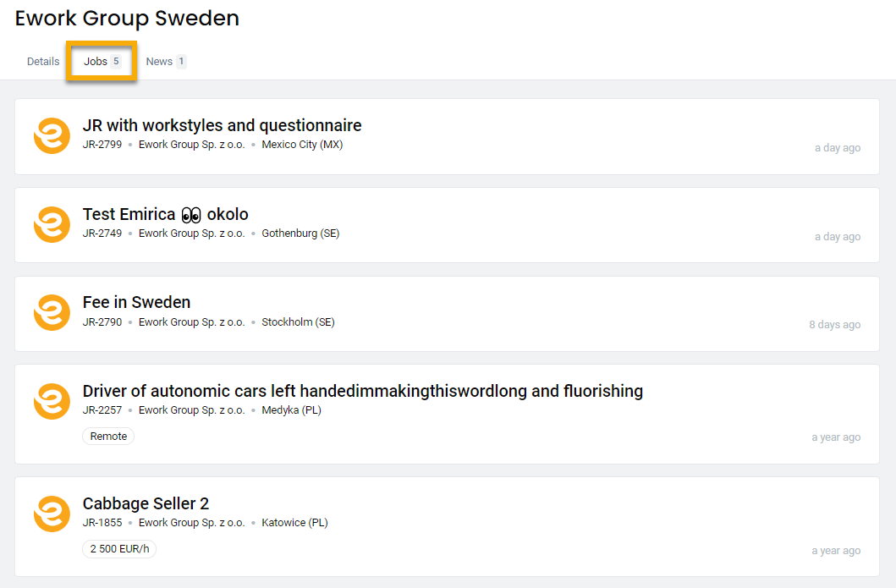The image size is (896, 588).
Task: Click the Remote tag
Action: (108, 437)
